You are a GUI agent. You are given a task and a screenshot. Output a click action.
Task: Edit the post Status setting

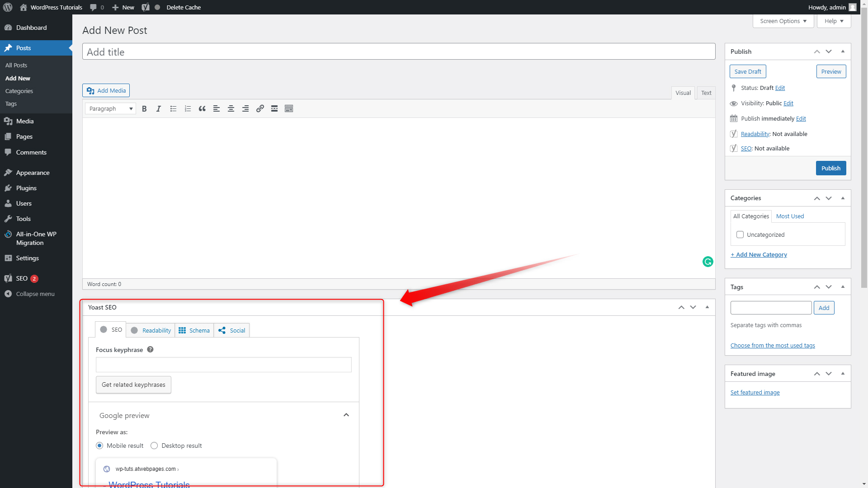780,88
